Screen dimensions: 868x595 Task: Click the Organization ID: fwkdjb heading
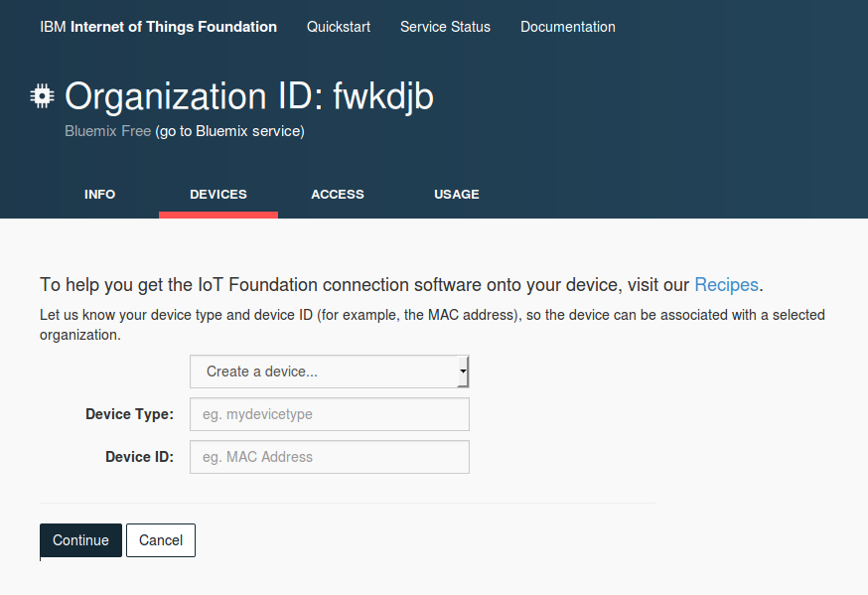click(249, 97)
